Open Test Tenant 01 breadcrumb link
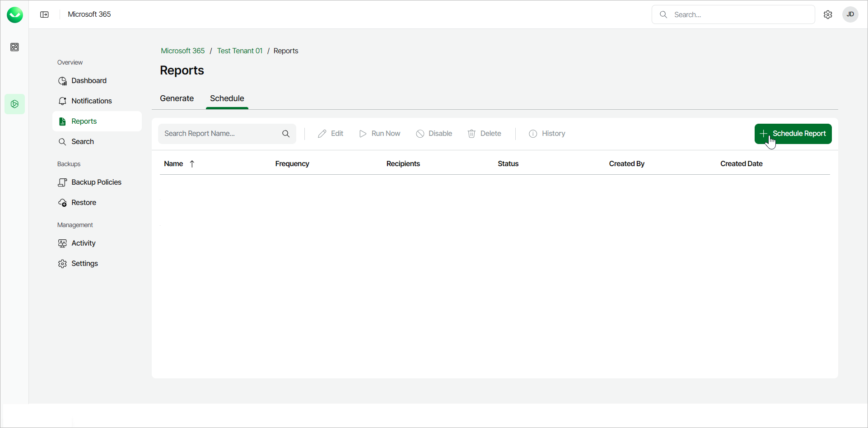The image size is (868, 428). click(x=239, y=51)
